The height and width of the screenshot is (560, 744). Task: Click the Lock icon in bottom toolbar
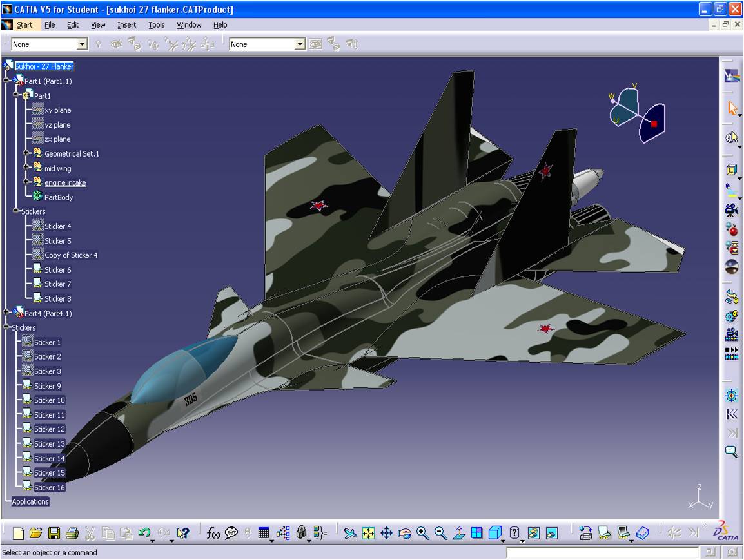click(301, 533)
